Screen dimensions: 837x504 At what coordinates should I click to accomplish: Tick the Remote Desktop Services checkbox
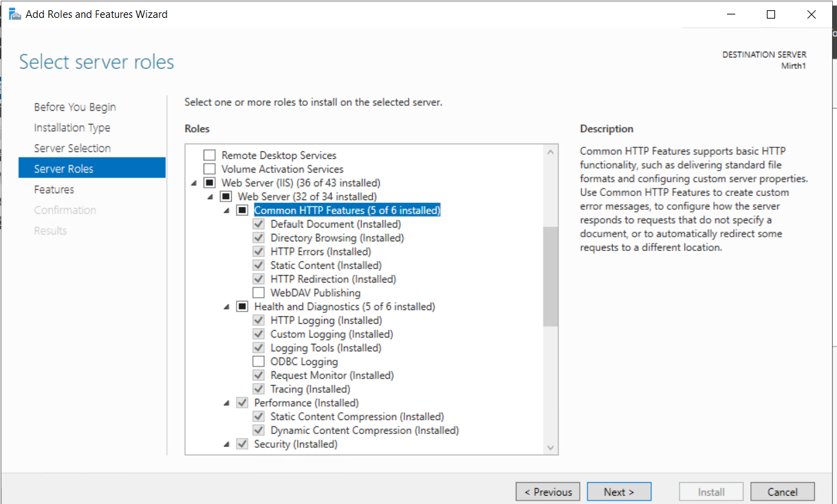tap(210, 155)
